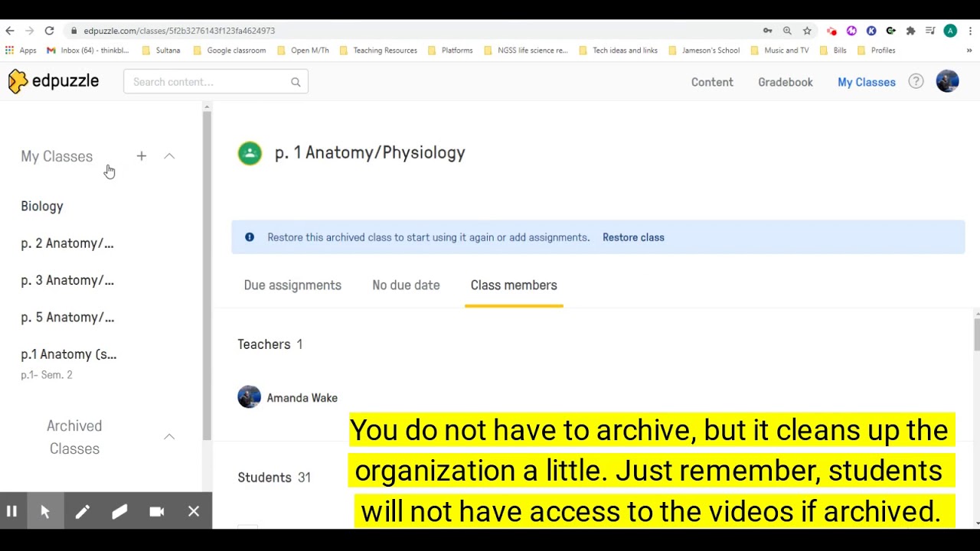Collapse the My Classes section chevron

coord(169,156)
